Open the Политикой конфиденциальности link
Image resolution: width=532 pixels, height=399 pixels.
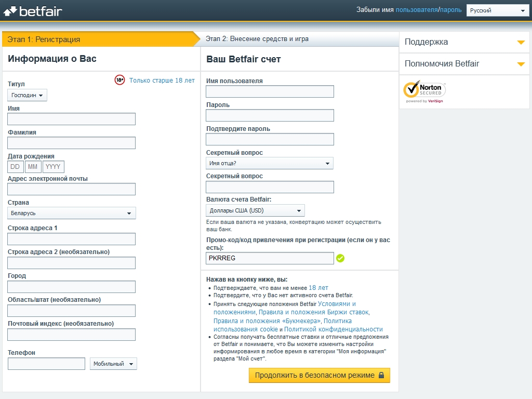point(333,329)
